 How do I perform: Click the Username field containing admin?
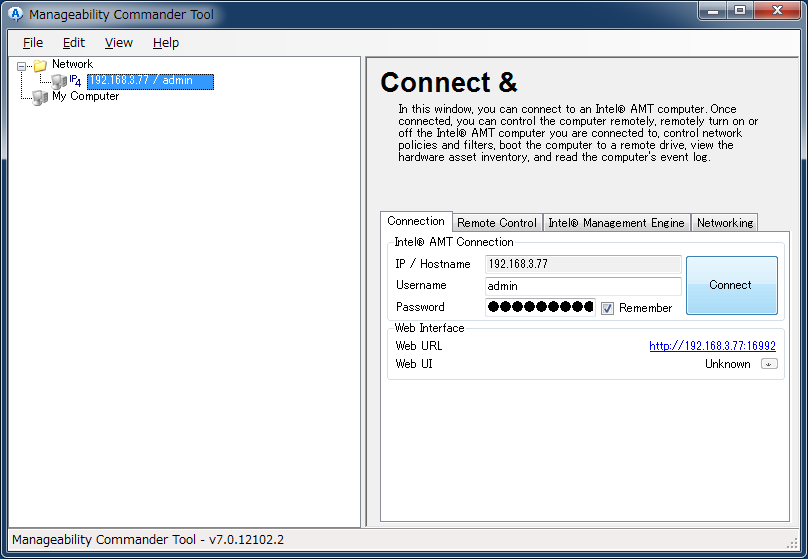tap(583, 286)
